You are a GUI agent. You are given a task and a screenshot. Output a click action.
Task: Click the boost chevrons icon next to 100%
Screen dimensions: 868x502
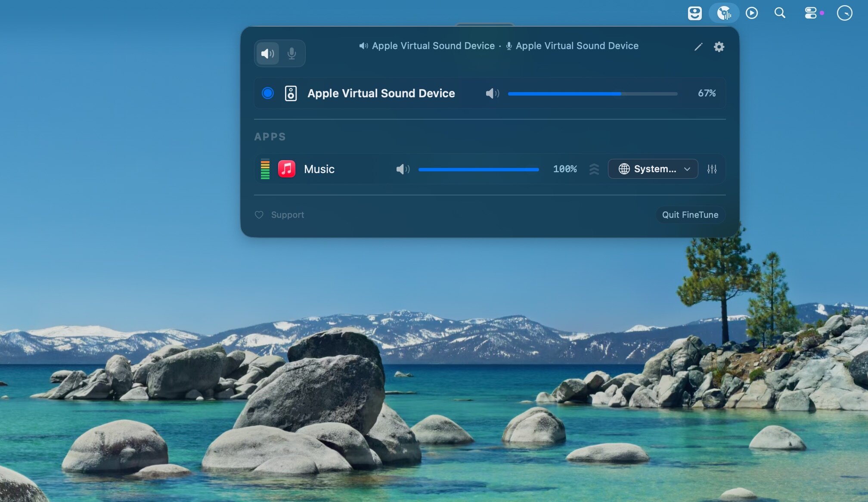[x=594, y=169]
